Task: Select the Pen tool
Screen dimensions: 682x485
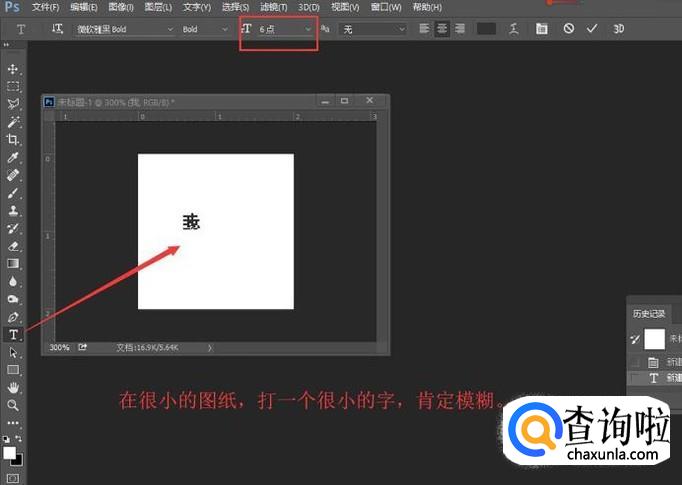Action: click(x=13, y=317)
